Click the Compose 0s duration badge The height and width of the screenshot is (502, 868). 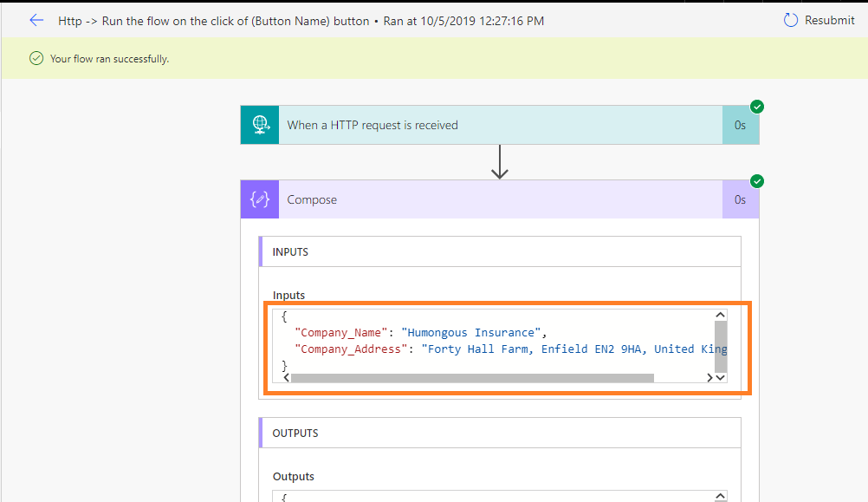point(740,199)
